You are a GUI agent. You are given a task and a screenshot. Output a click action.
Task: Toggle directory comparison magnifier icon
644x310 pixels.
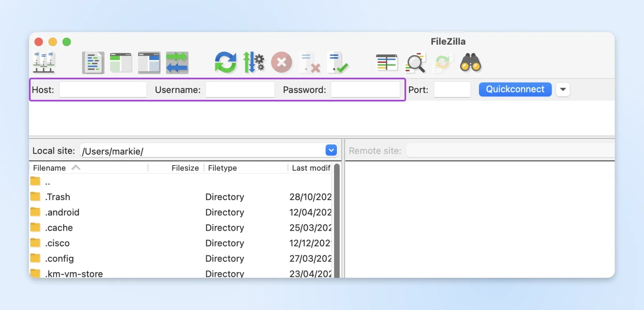tap(415, 63)
